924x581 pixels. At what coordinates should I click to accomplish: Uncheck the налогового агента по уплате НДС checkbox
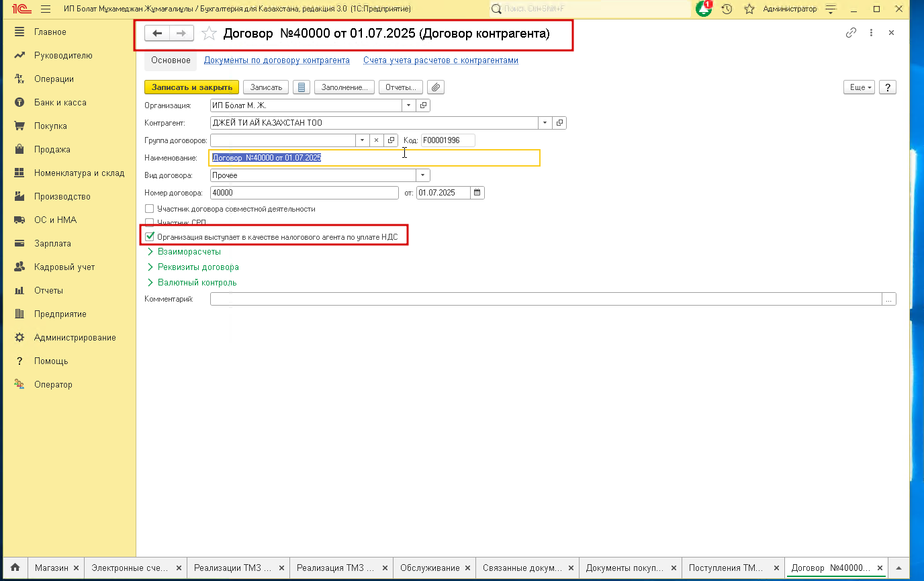(x=150, y=236)
